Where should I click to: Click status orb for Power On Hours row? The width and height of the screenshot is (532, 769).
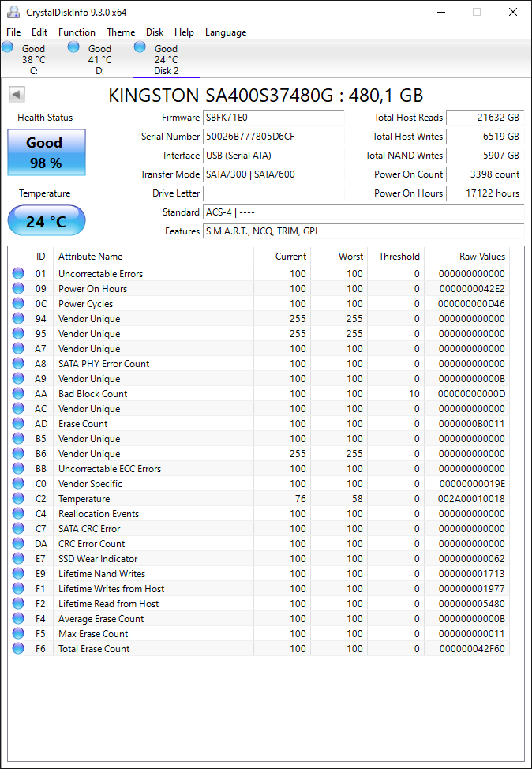pos(18,288)
